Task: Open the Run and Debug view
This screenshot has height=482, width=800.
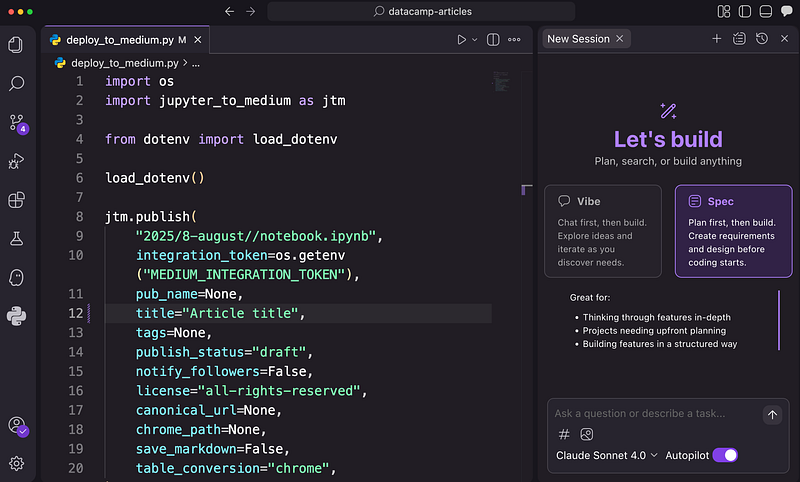Action: (16, 161)
